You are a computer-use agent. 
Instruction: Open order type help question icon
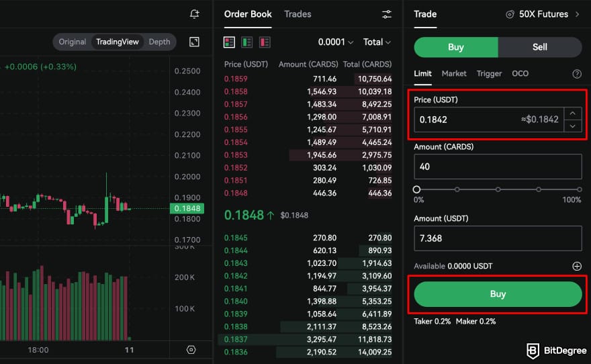(577, 74)
